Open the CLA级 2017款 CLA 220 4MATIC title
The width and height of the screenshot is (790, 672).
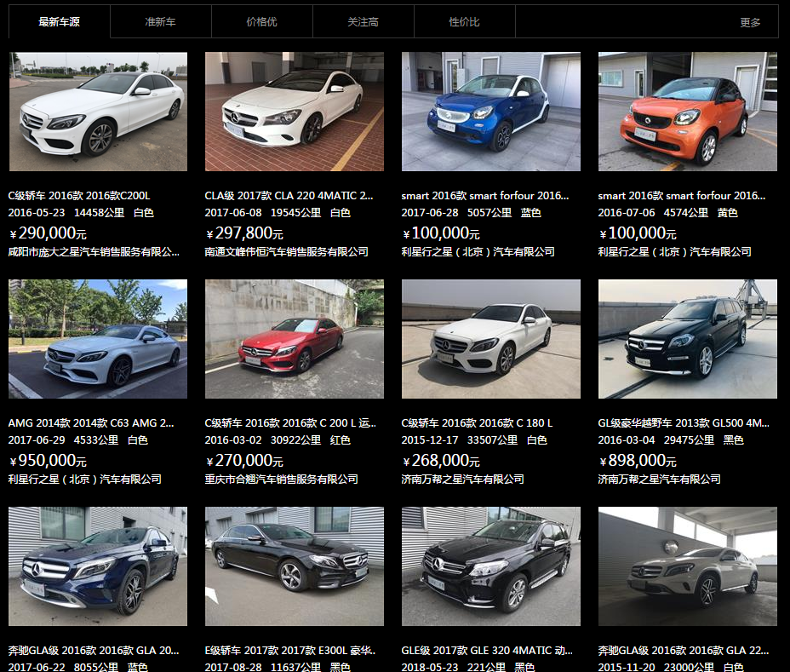[289, 196]
